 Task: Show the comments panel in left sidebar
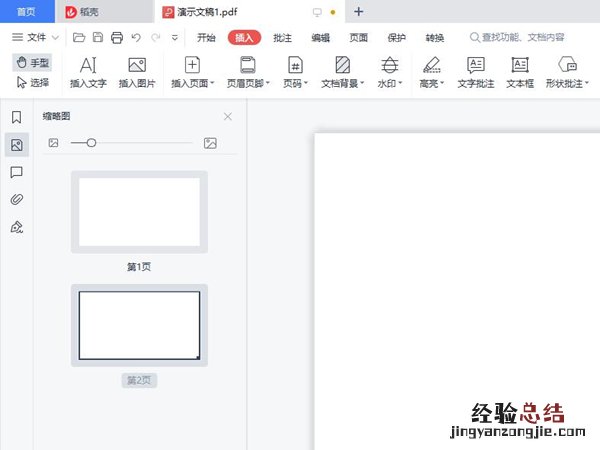pos(16,172)
